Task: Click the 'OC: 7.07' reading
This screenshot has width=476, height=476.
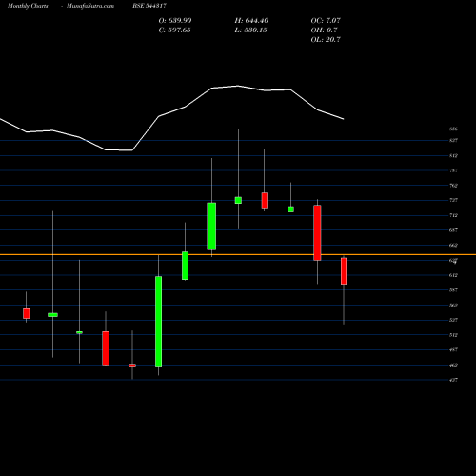Action: point(326,21)
